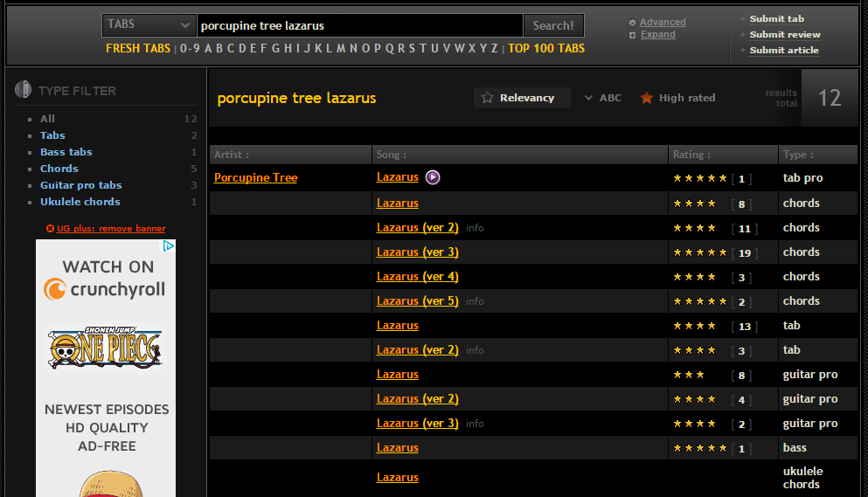Filter results by Bass tabs

(x=66, y=152)
